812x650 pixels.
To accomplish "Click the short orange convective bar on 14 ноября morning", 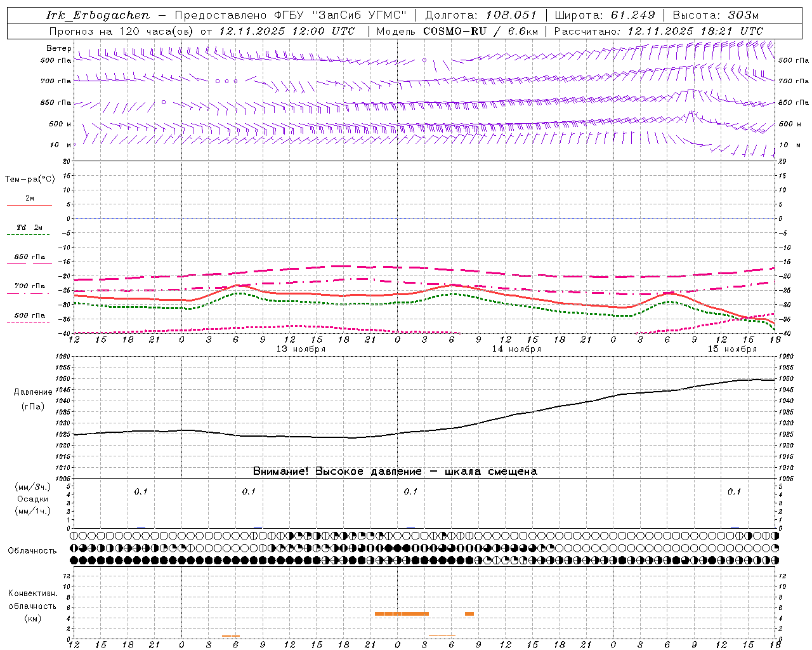I will pyautogui.click(x=469, y=614).
